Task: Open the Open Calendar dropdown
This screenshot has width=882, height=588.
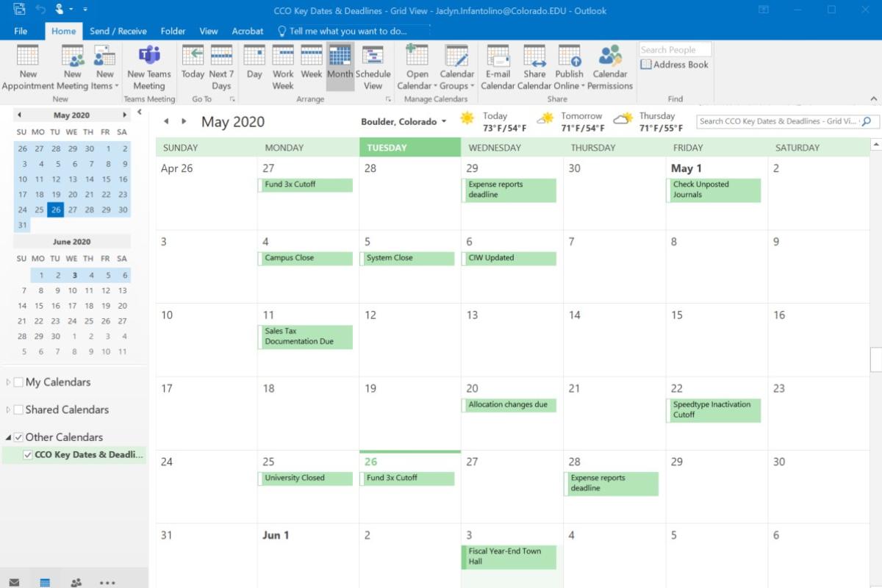Action: click(x=417, y=68)
